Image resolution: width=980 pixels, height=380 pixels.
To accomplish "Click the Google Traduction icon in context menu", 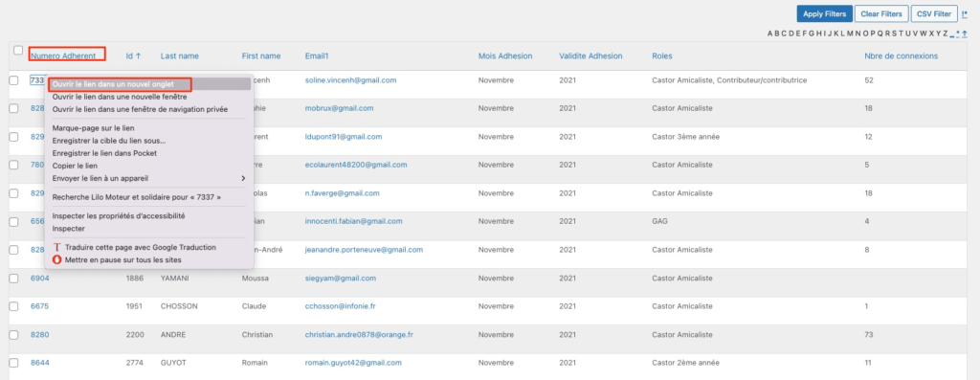I will [x=56, y=248].
